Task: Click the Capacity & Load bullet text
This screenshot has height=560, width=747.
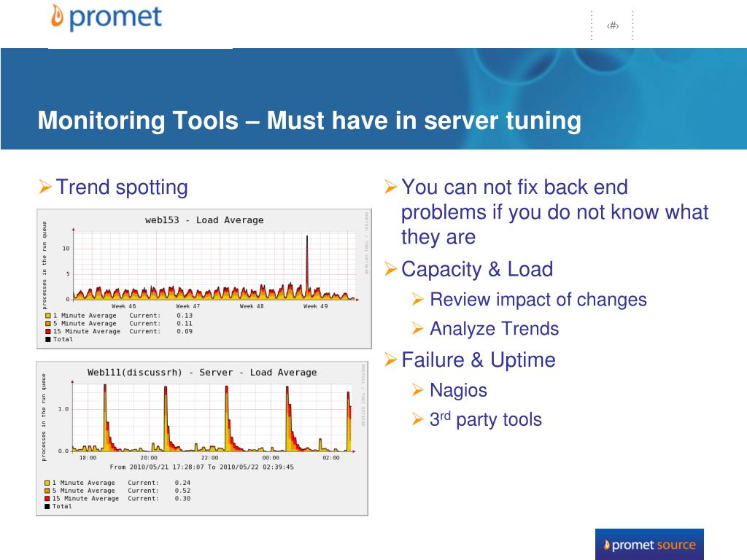Action: 477,270
